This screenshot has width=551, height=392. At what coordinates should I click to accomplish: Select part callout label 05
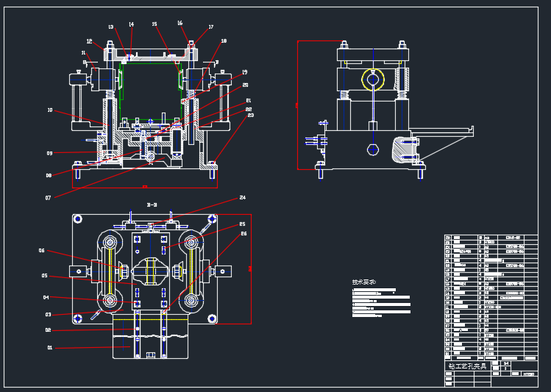(x=45, y=276)
